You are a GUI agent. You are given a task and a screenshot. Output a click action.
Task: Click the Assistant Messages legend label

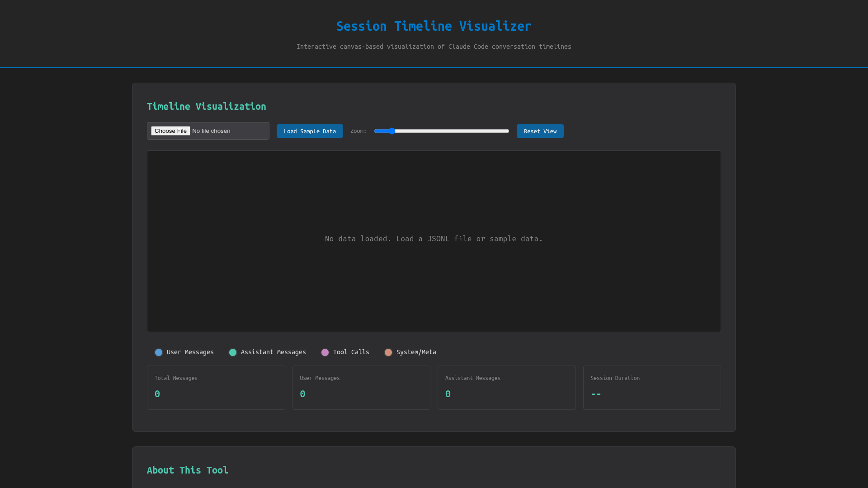coord(273,352)
